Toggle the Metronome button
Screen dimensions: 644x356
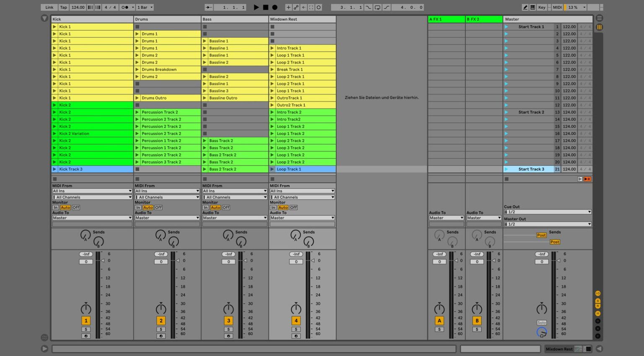tap(125, 7)
